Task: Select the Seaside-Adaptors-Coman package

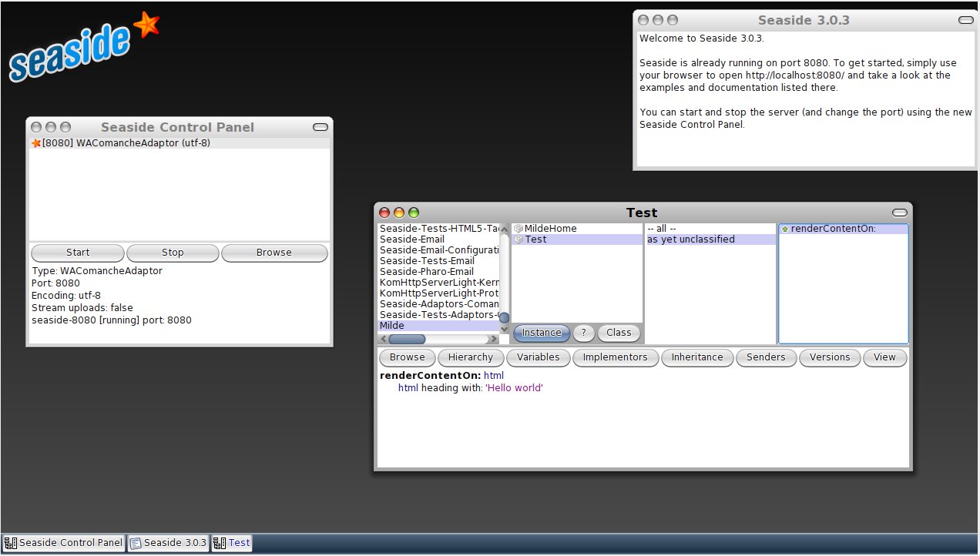Action: point(438,304)
